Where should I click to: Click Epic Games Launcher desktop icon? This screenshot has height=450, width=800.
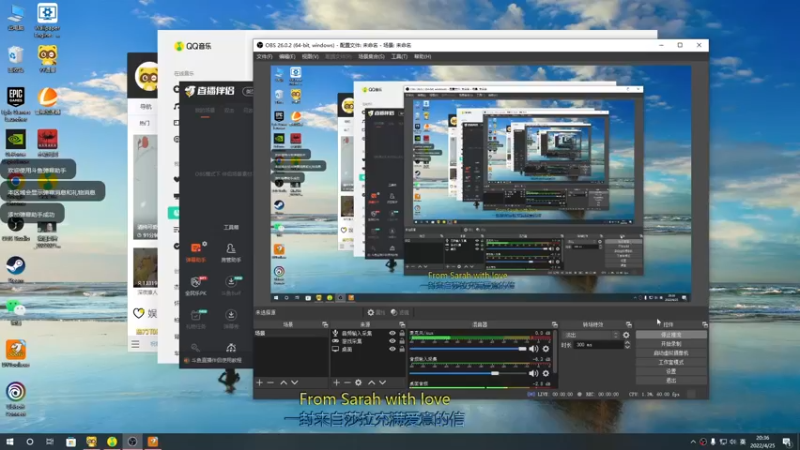click(x=15, y=104)
